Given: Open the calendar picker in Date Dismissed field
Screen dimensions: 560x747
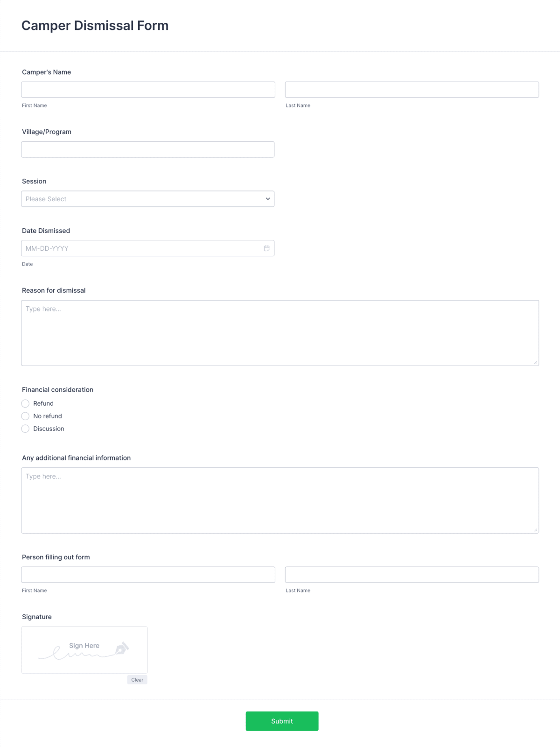Looking at the screenshot, I should click(266, 248).
